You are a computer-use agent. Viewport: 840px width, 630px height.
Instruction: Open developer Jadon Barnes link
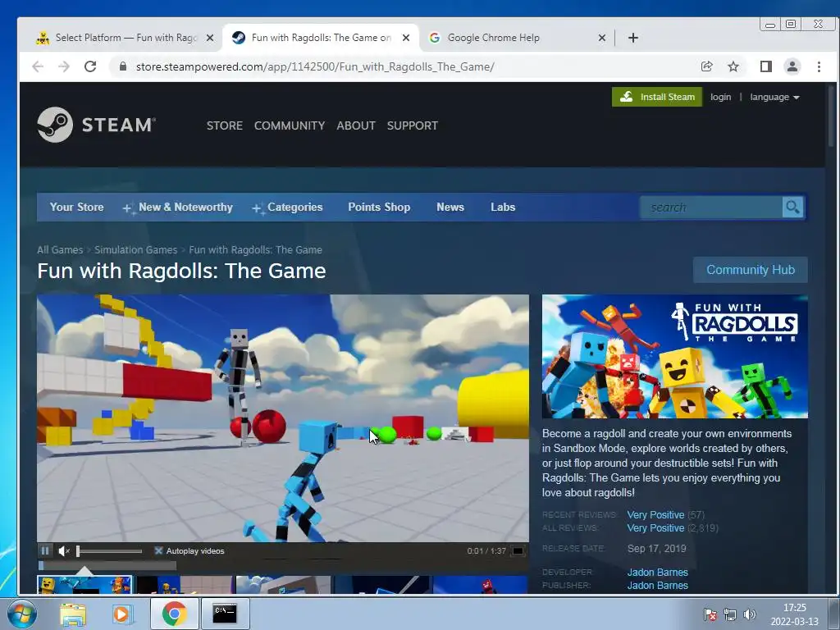click(x=657, y=572)
